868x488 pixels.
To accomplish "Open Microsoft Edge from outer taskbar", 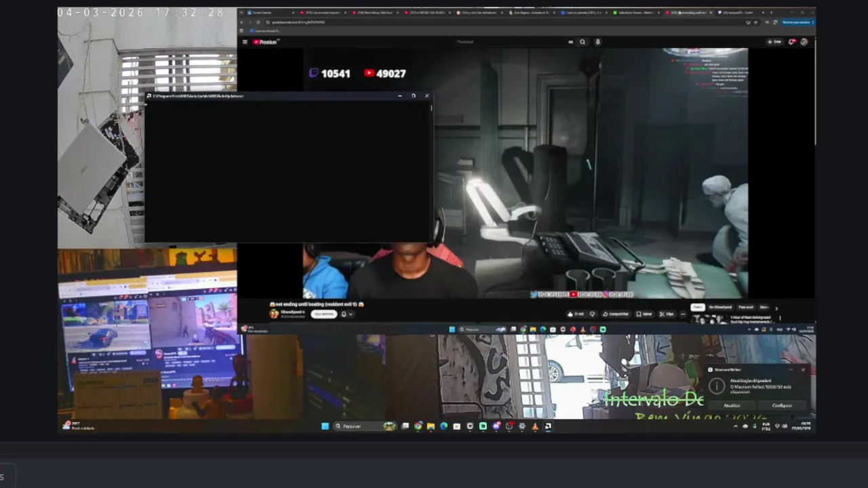I will [443, 426].
